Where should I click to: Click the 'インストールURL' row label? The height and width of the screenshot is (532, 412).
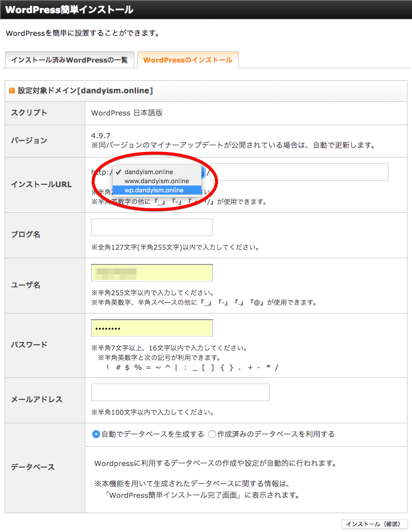[x=42, y=184]
